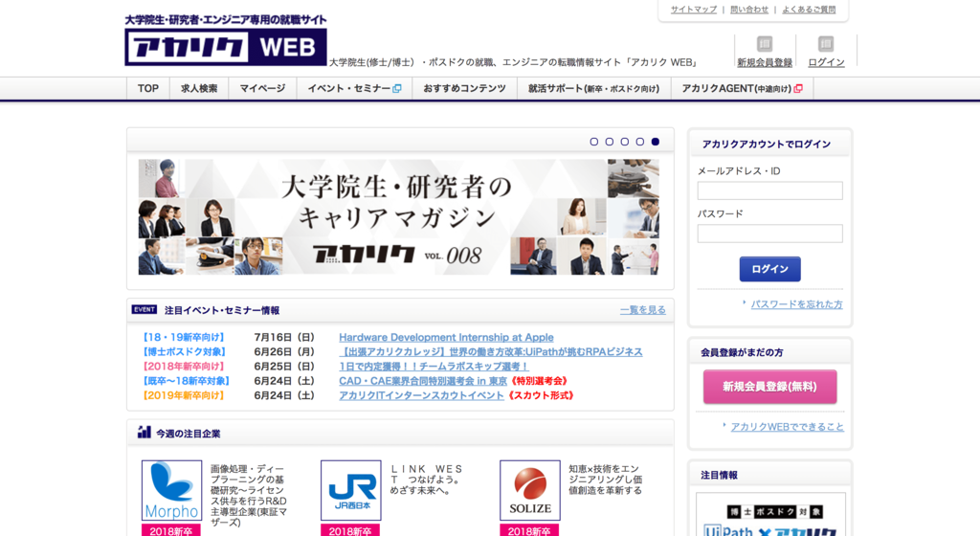The width and height of the screenshot is (980, 536).
Task: Open the マイページ menu tab
Action: tap(262, 89)
